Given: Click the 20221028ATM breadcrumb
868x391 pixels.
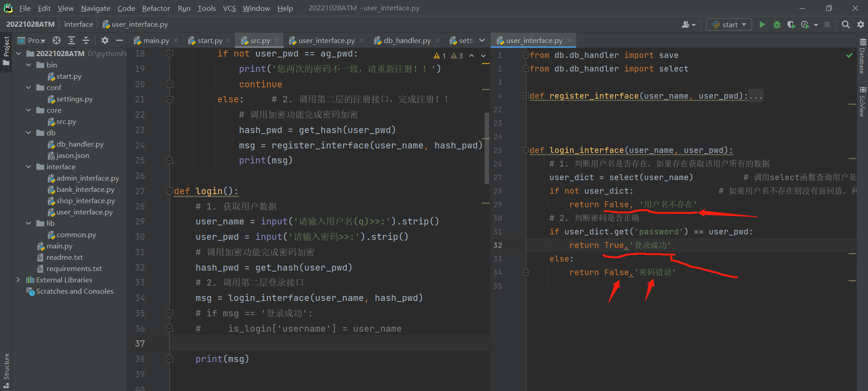Looking at the screenshot, I should click(30, 24).
